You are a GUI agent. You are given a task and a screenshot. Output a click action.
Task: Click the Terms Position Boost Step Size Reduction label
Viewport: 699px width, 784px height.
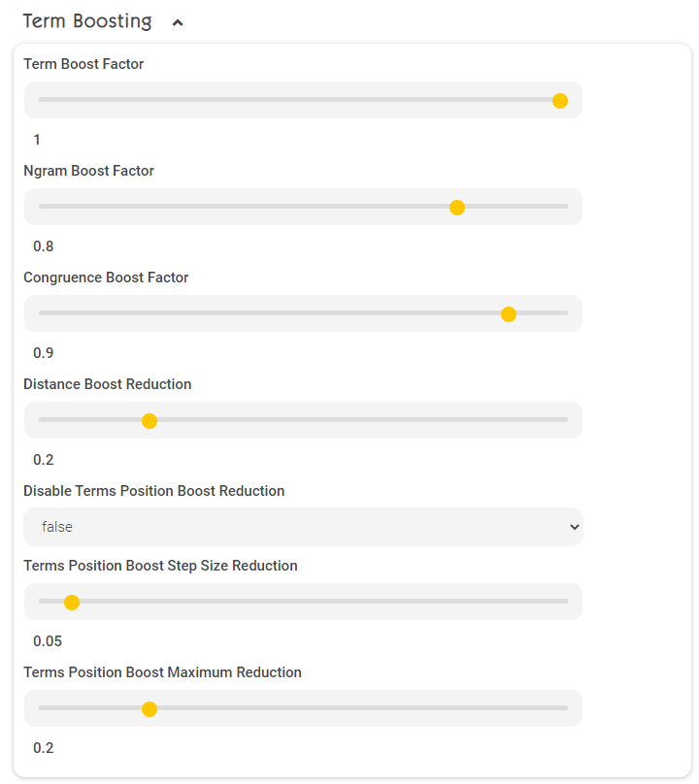point(160,566)
